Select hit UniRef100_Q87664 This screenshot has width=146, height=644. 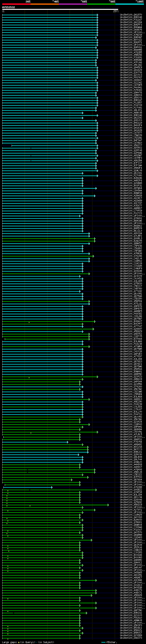click(131, 480)
